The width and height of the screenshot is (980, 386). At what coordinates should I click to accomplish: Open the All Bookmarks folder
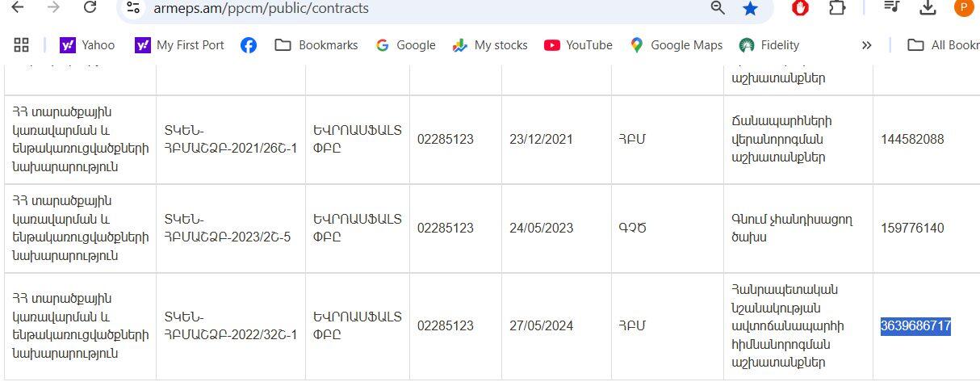point(943,45)
